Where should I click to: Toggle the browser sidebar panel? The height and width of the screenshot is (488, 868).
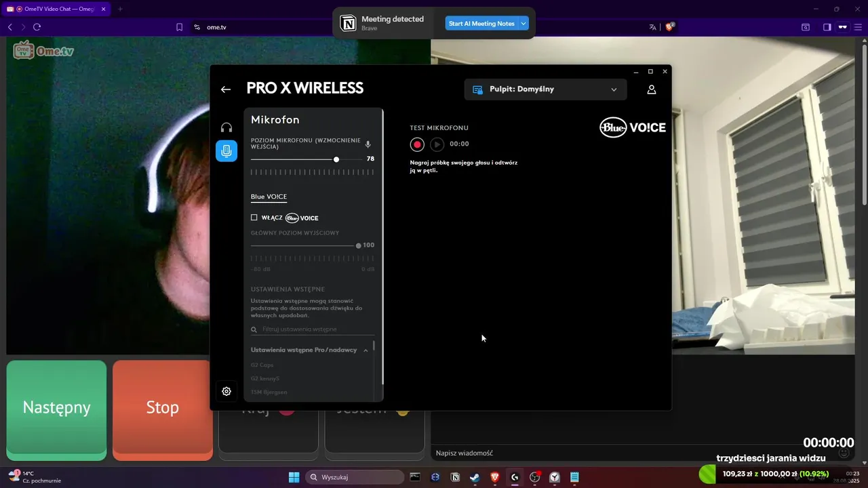827,27
